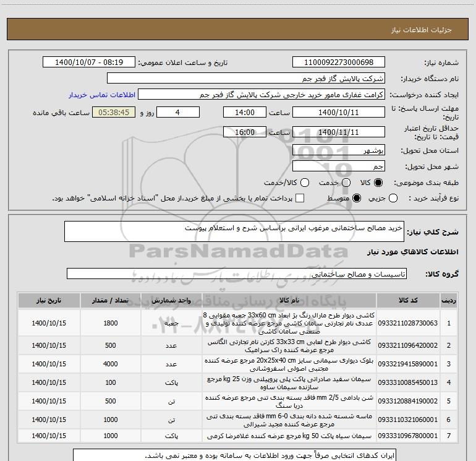The height and width of the screenshot is (461, 476).
Task: Click the unit تن in row 5
Action: 171,401
